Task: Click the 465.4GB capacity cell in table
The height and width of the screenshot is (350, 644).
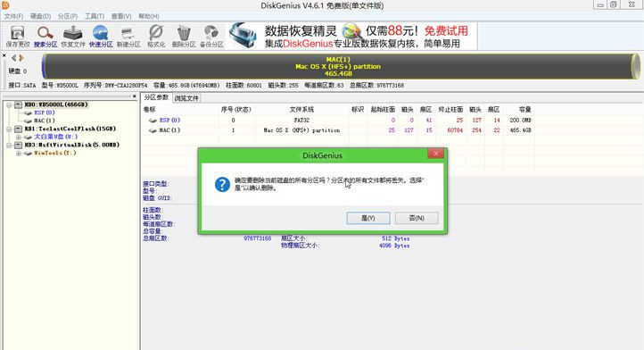Action: [x=520, y=130]
